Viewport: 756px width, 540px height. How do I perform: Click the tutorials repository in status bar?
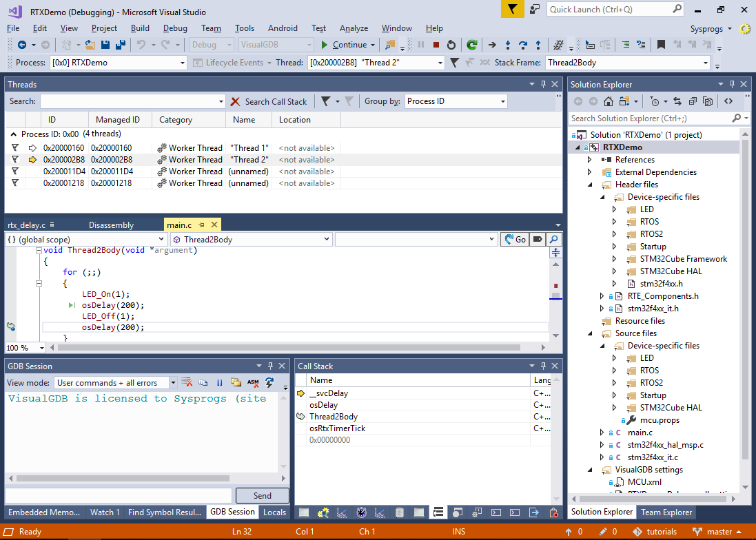655,531
